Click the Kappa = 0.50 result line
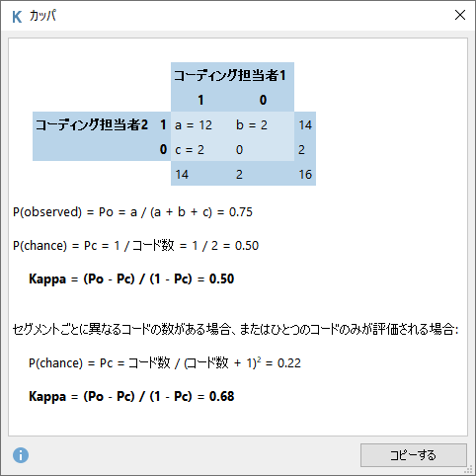 click(x=131, y=278)
